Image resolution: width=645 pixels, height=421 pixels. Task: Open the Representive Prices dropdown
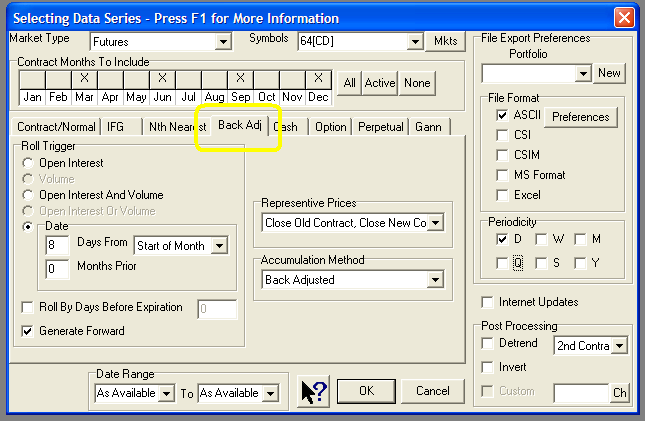pyautogui.click(x=434, y=223)
